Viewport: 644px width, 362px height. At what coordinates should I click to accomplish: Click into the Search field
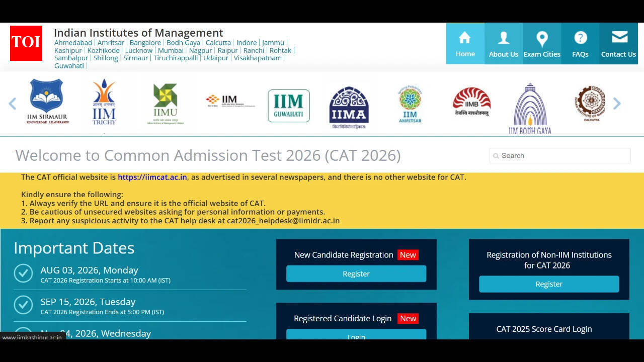(x=560, y=156)
